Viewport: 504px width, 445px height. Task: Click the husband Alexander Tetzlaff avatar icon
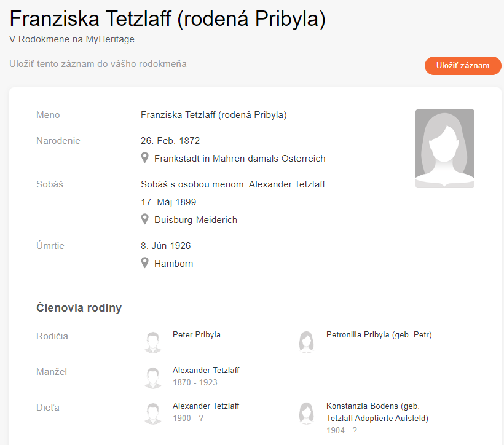(154, 377)
